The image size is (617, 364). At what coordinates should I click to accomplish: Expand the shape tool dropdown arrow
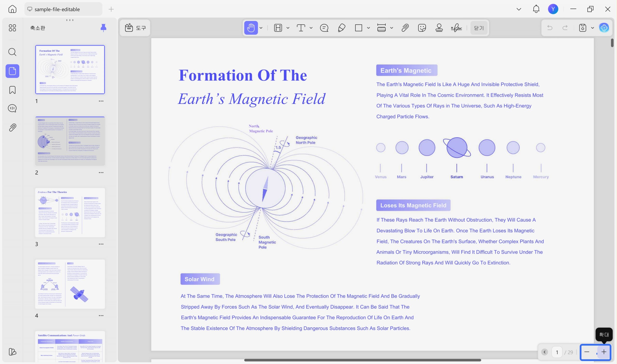click(x=369, y=28)
